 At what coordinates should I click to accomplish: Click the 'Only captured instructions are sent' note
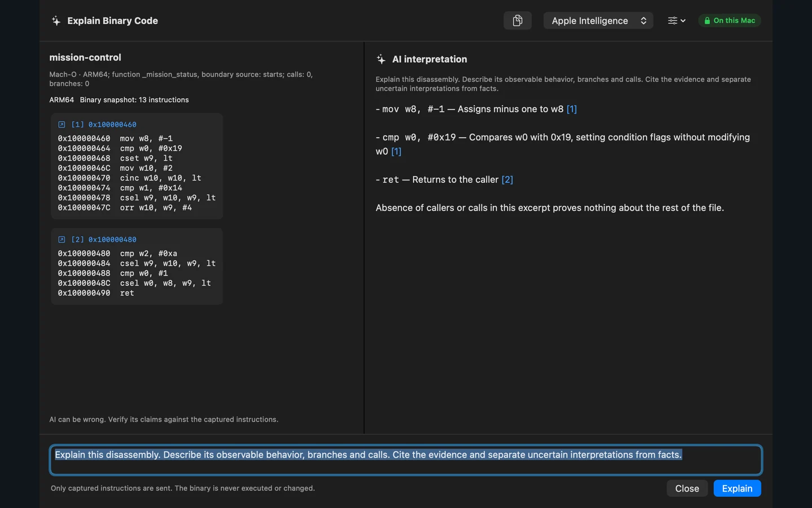coord(183,488)
